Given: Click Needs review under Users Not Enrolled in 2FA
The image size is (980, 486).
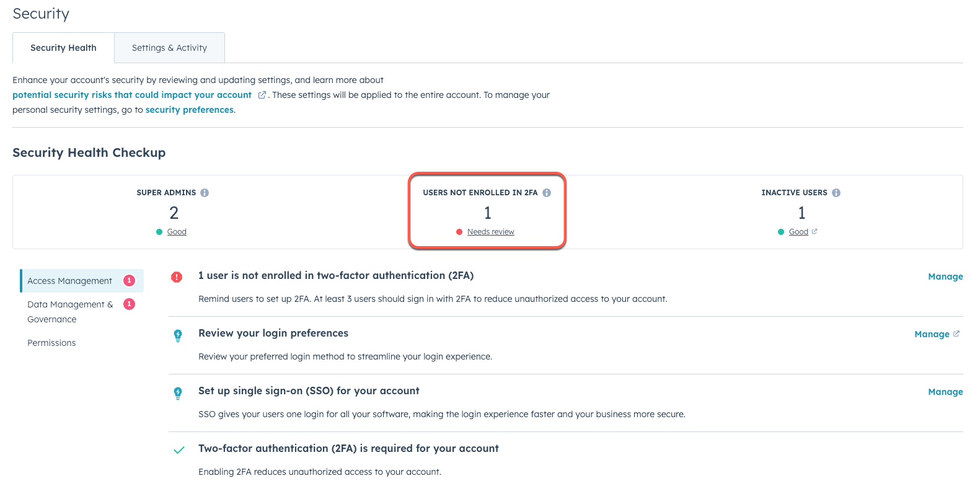Looking at the screenshot, I should click(x=492, y=231).
